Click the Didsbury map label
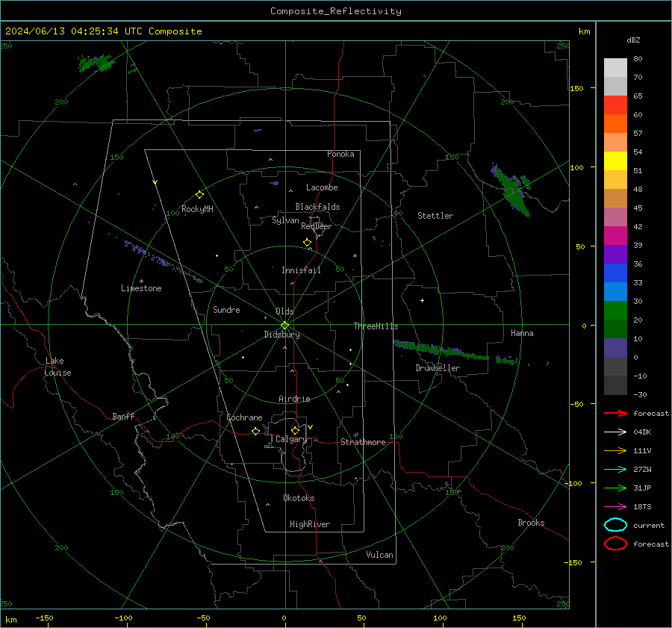Viewport: 672px width, 628px height. pyautogui.click(x=281, y=335)
